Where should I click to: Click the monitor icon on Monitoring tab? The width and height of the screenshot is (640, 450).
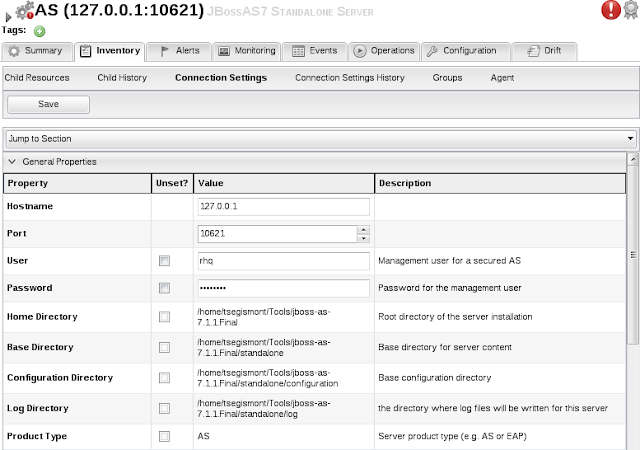click(224, 51)
